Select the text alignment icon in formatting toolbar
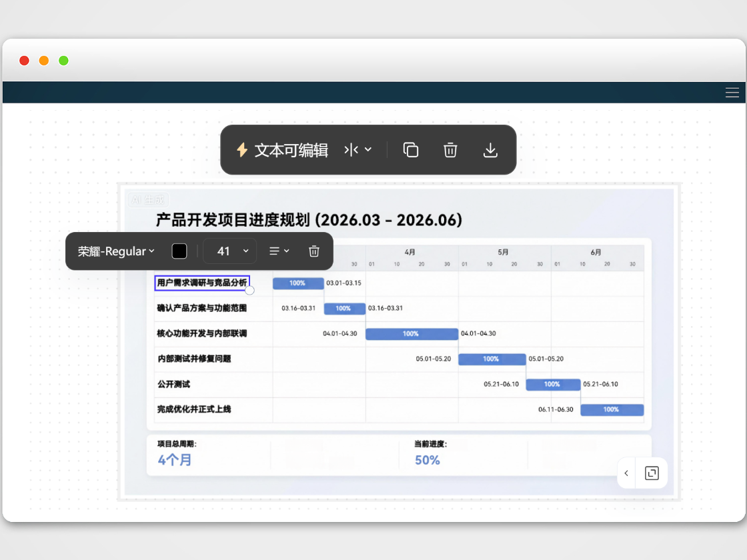Viewport: 747px width, 560px height. coord(274,251)
